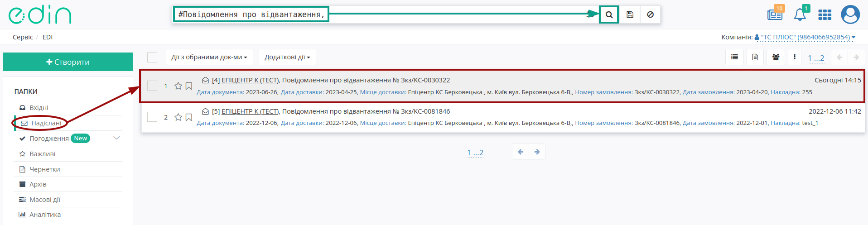Open the user profile avatar

pos(850,14)
